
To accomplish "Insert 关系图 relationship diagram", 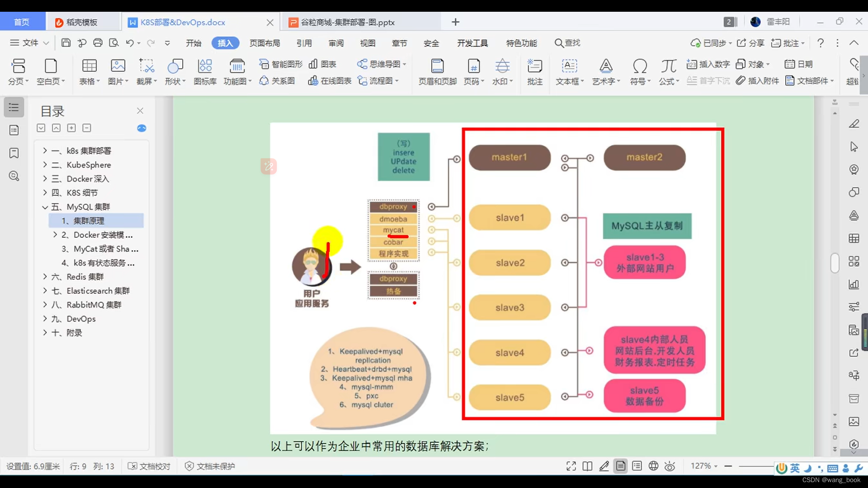I will [277, 81].
